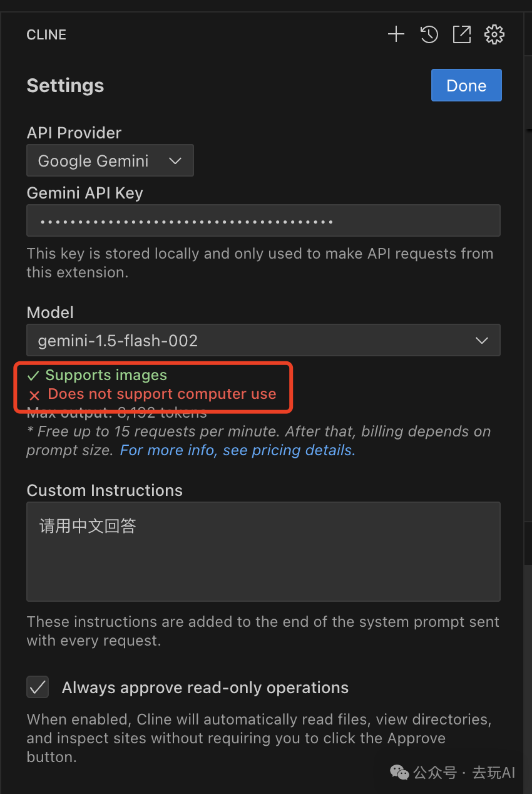Click the arrow beside Google Gemini
Screen dimensions: 532x794
point(175,161)
